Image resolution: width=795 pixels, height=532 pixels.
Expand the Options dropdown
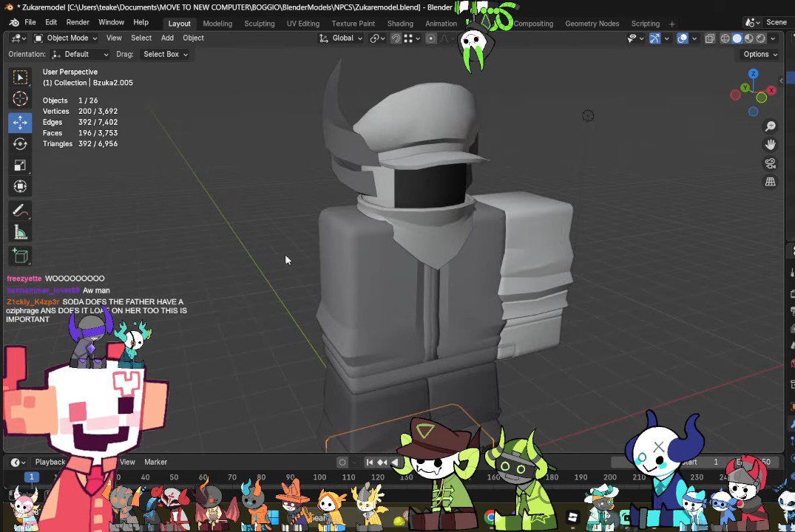click(760, 54)
